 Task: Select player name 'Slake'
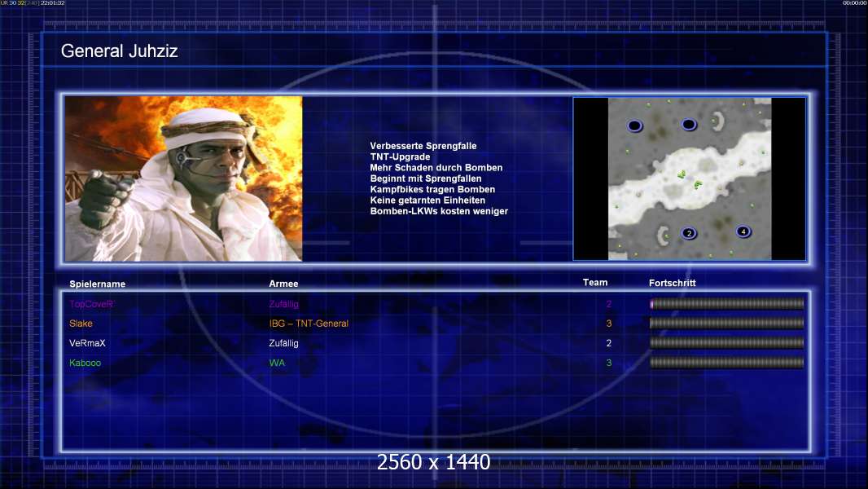click(x=81, y=324)
